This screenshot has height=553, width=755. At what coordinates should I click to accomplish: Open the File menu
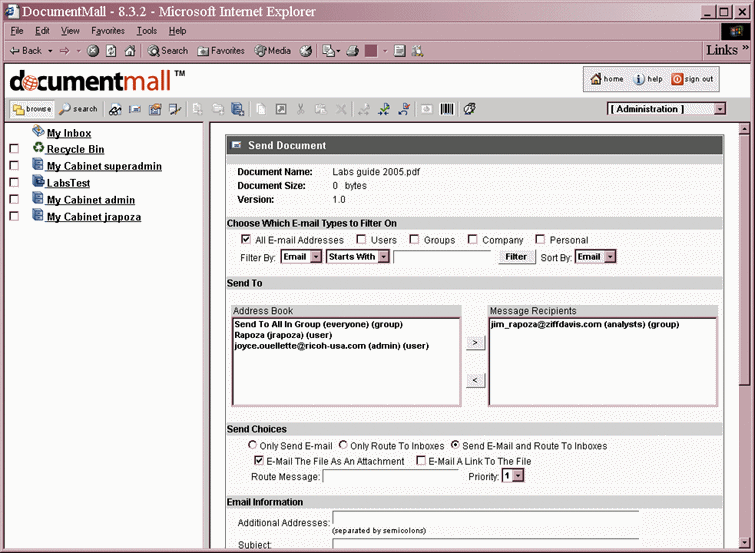coord(17,31)
